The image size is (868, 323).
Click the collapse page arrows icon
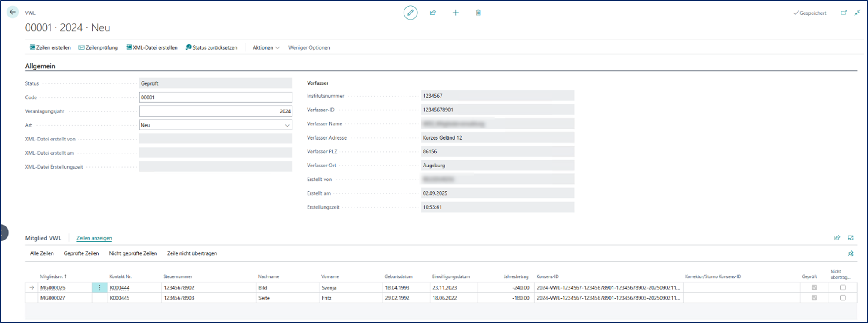tap(857, 13)
